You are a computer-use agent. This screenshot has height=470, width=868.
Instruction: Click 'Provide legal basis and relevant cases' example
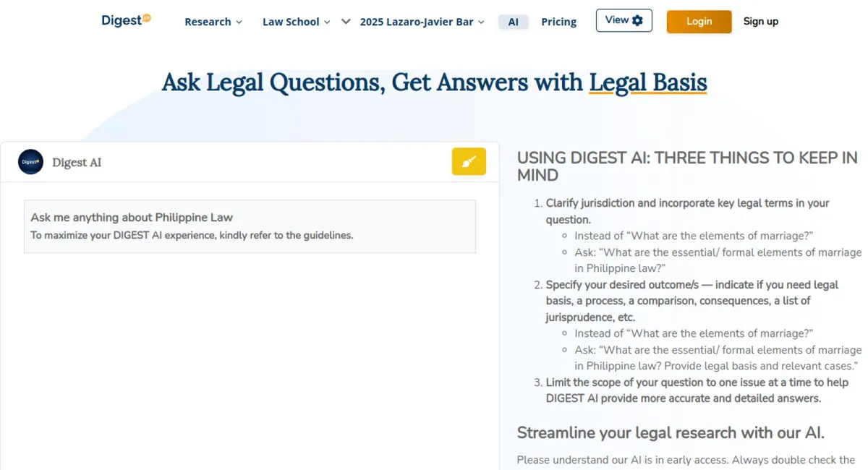pos(762,366)
